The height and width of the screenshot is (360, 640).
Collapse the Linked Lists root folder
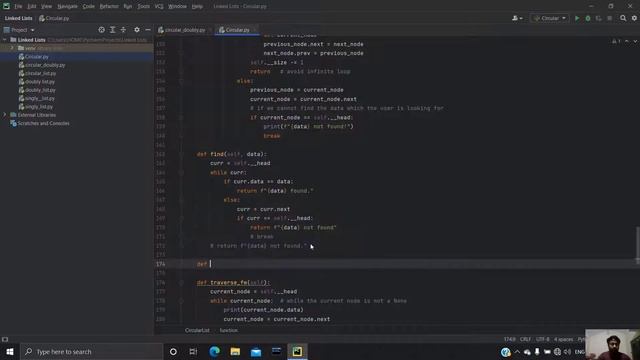[4, 40]
